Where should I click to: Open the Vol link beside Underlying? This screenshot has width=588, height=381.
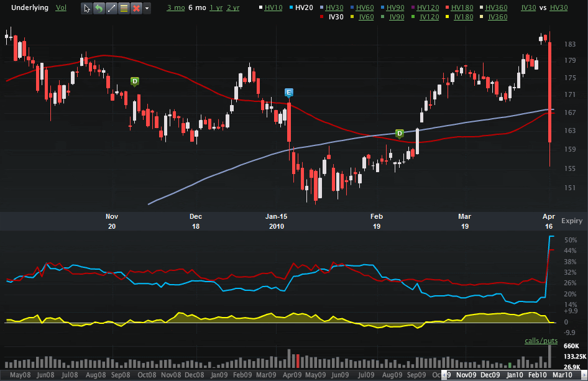tap(61, 7)
